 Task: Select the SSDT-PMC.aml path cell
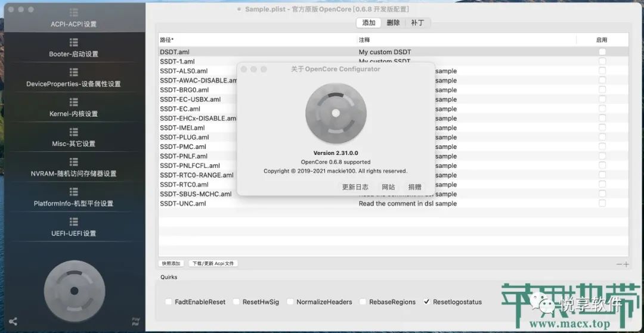click(183, 147)
